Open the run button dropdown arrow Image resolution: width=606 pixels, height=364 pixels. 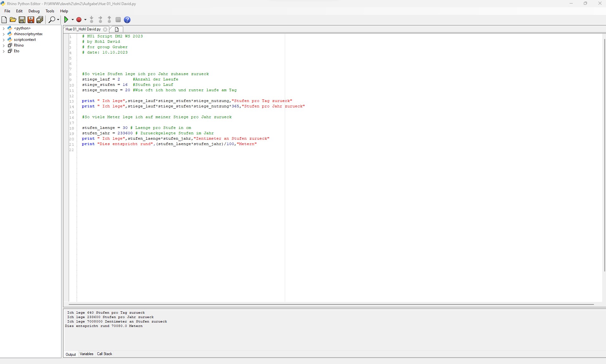pyautogui.click(x=73, y=20)
